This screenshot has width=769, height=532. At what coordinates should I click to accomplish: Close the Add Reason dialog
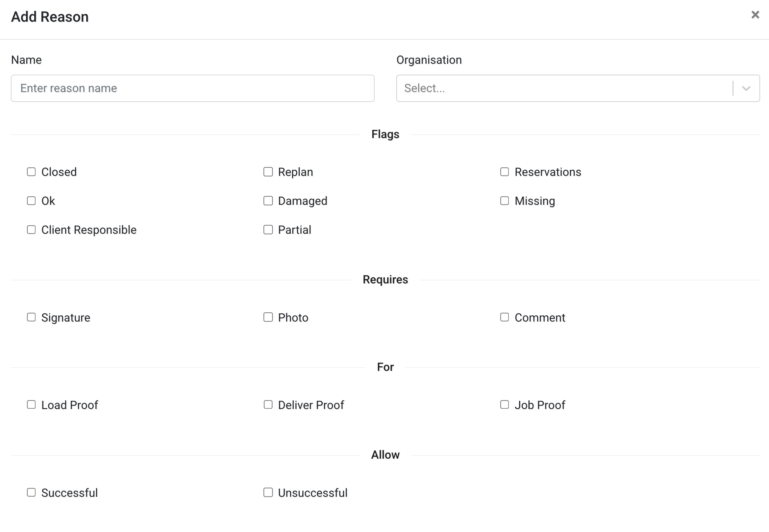755,15
